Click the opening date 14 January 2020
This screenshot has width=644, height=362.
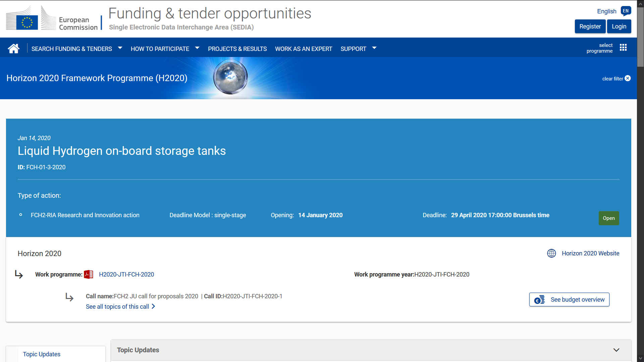point(320,215)
